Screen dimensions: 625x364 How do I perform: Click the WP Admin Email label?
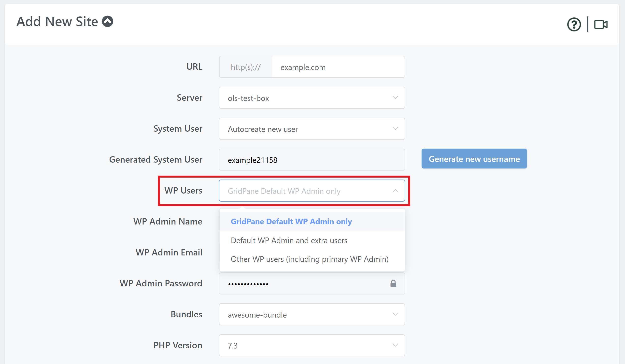pyautogui.click(x=169, y=252)
